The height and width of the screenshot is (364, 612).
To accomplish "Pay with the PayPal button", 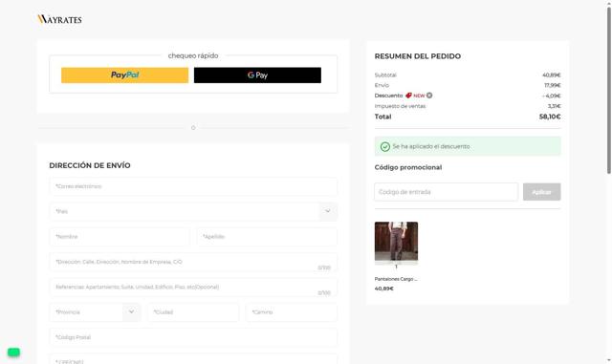I will tap(125, 75).
